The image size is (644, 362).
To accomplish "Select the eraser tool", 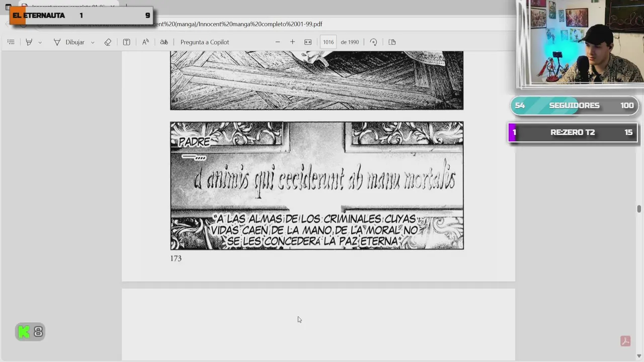I will [x=108, y=42].
